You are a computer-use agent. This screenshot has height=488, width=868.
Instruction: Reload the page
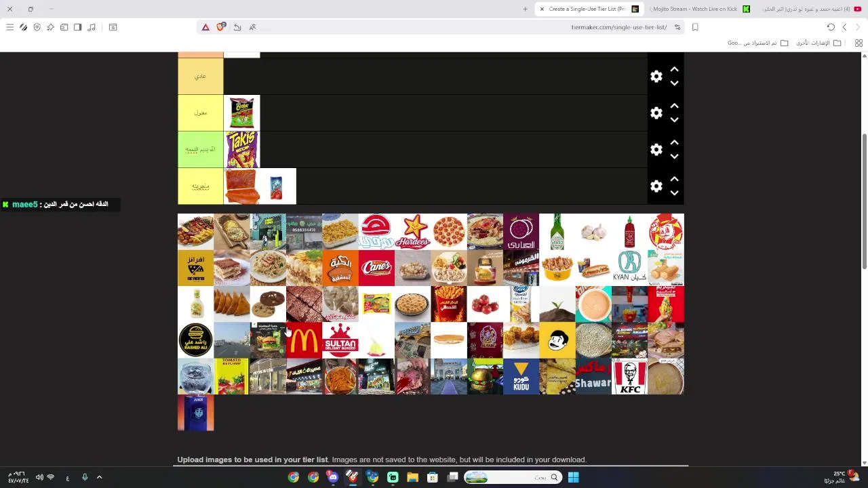(x=831, y=27)
